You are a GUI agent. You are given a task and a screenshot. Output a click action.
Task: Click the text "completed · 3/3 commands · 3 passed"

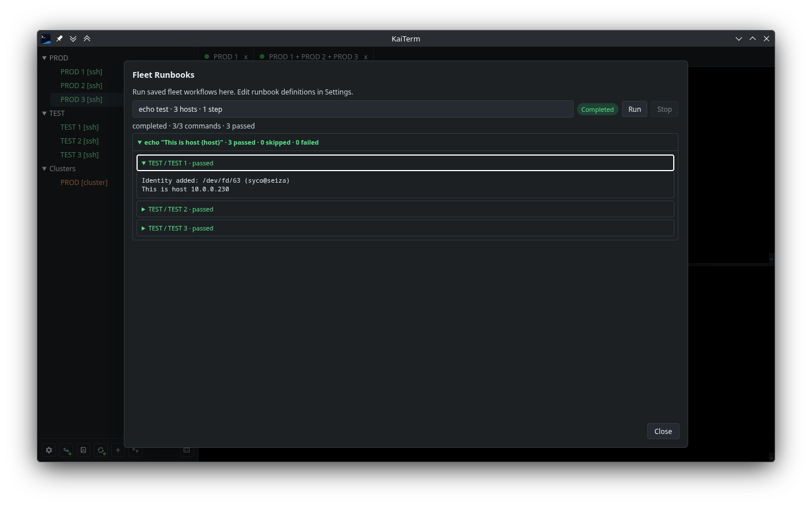tap(193, 126)
